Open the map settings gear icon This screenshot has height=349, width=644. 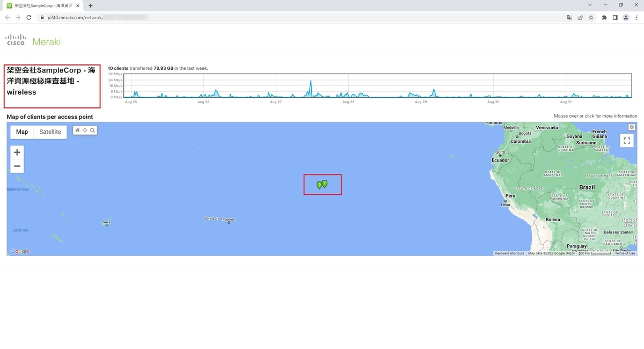(x=632, y=127)
